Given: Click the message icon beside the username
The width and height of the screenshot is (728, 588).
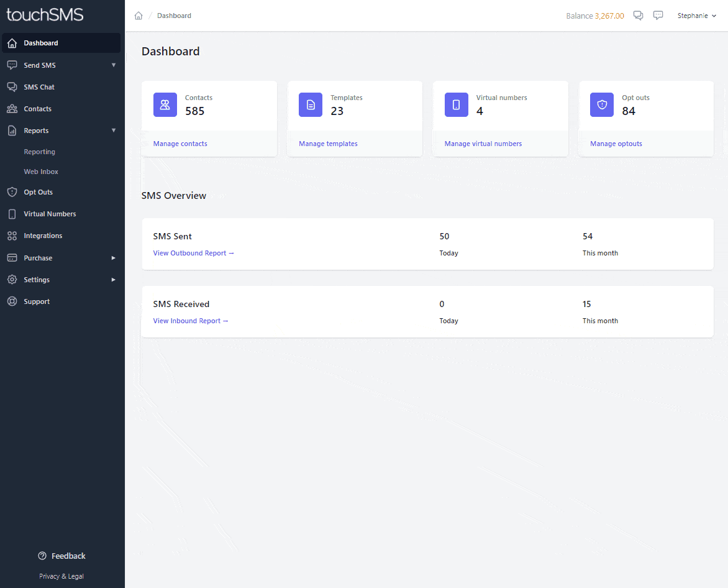Looking at the screenshot, I should [658, 16].
